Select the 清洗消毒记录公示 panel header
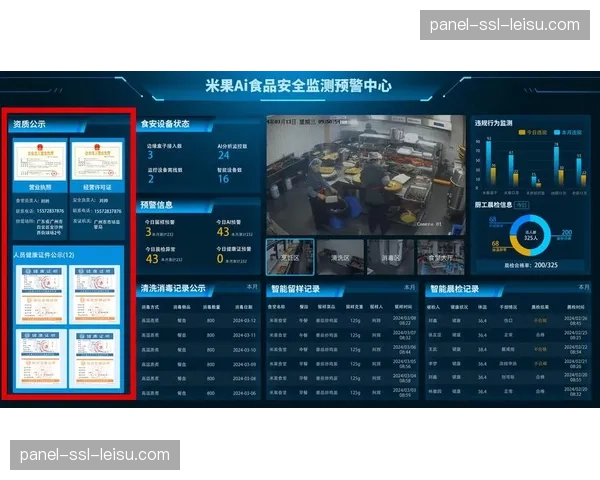Viewport: 600px width, 480px height. point(173,288)
